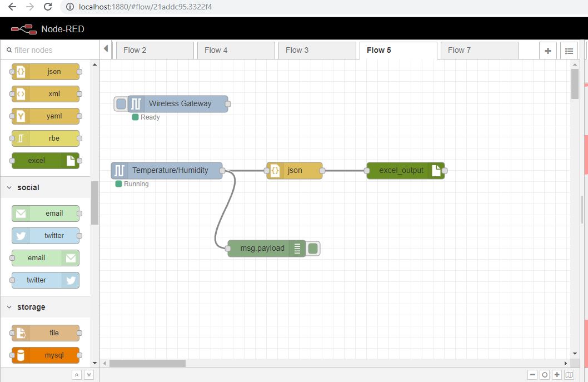
Task: Click the json node in the palette
Action: [46, 72]
